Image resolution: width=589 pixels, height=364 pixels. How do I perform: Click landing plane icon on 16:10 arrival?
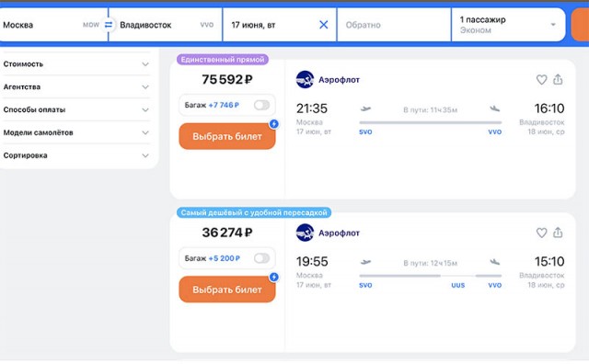pos(495,108)
